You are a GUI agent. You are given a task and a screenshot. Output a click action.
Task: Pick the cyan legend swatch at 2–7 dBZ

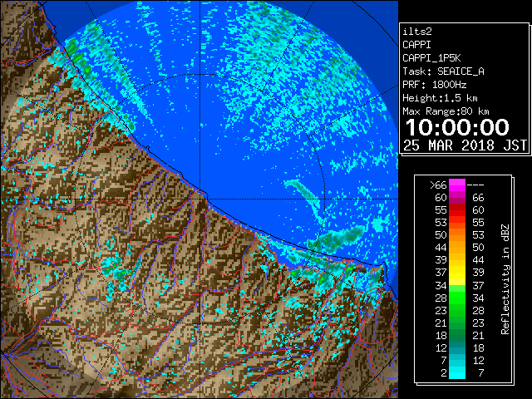pos(457,373)
